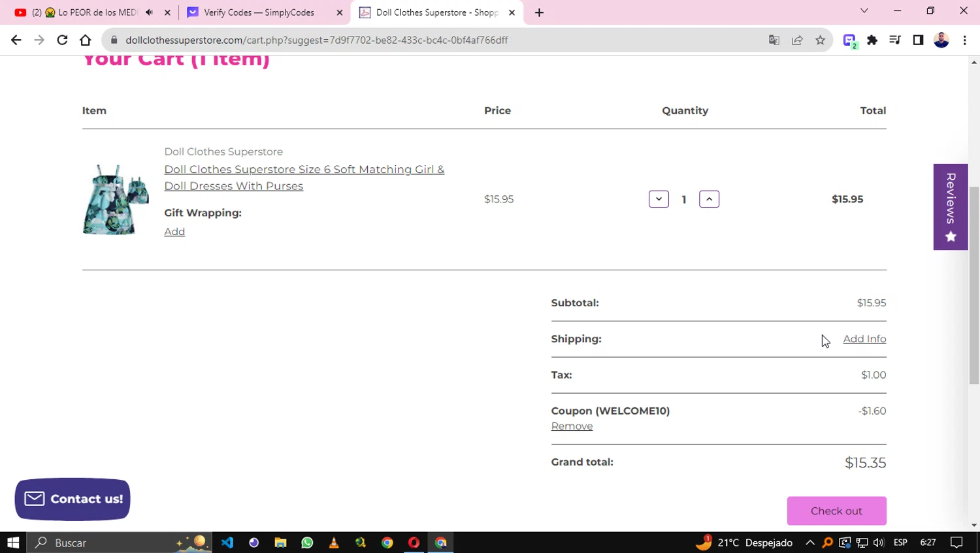Open WhatsApp from taskbar
Image resolution: width=980 pixels, height=553 pixels.
(307, 543)
